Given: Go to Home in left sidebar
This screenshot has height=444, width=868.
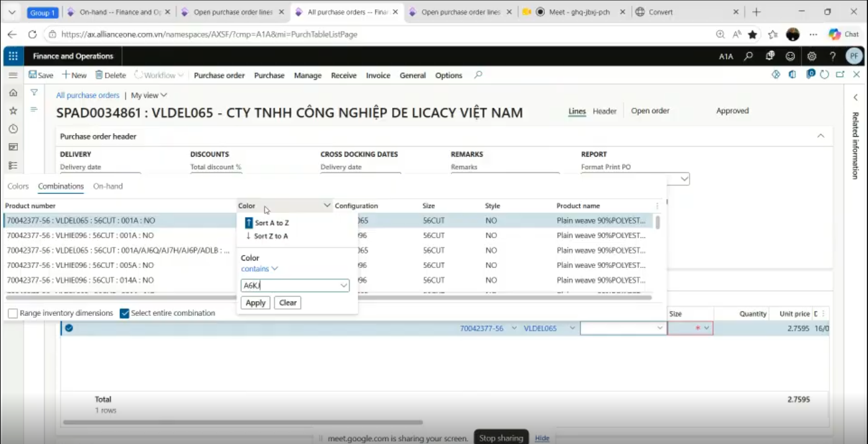Looking at the screenshot, I should point(13,93).
